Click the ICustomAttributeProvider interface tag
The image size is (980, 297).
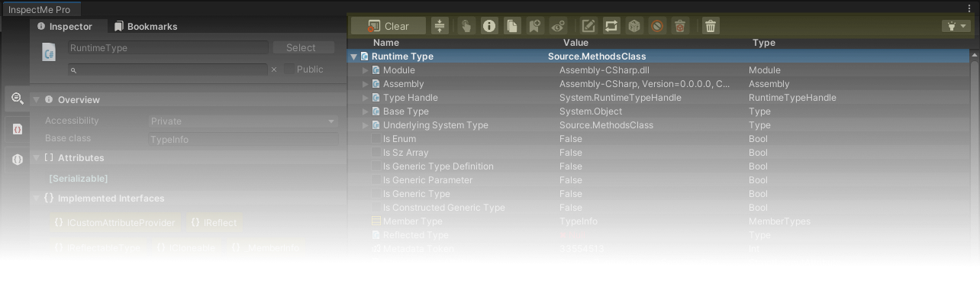tap(115, 223)
